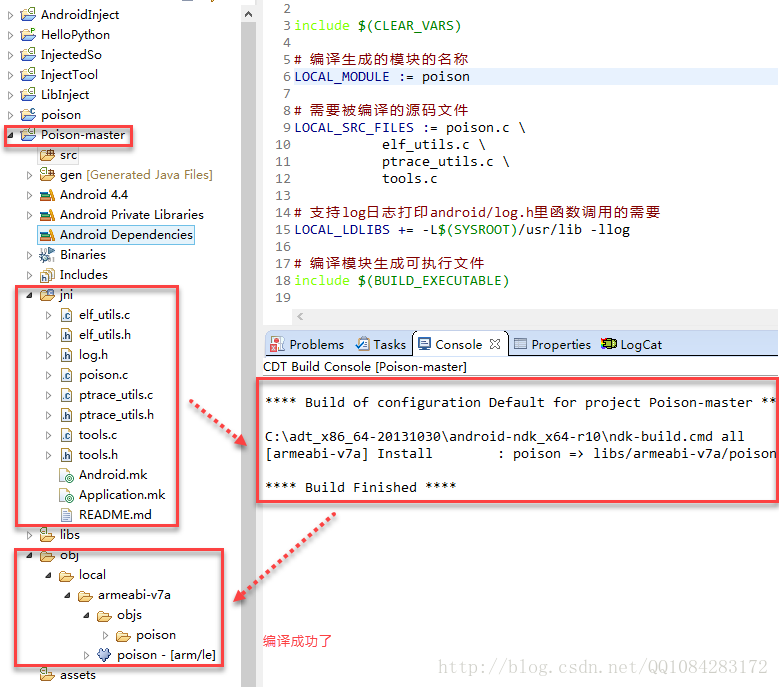Expand the Binaries node

(29, 255)
